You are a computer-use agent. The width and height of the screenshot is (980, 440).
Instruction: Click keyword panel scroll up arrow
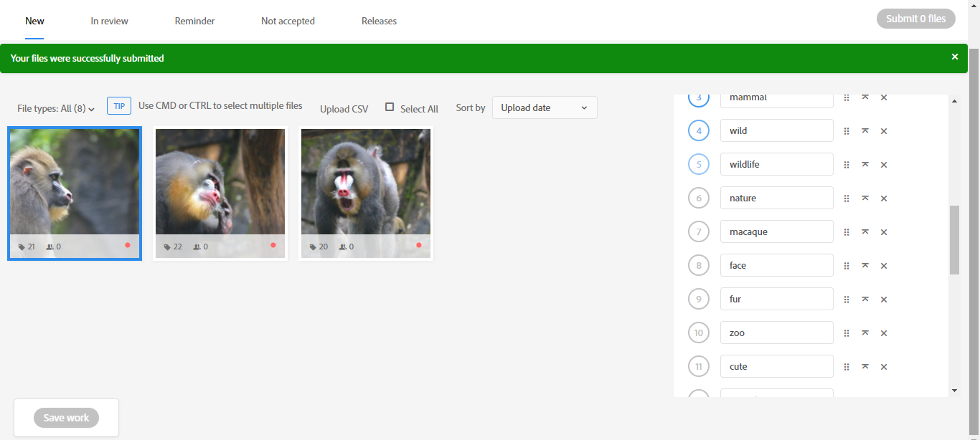pos(954,101)
